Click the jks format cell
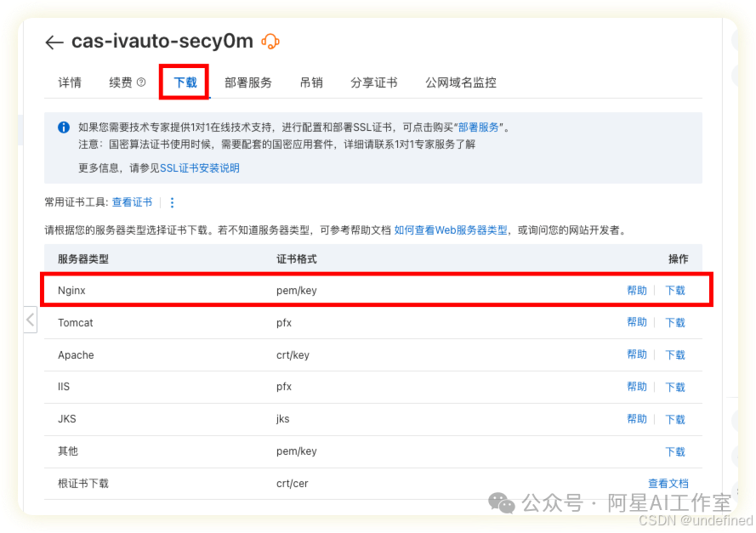The width and height of the screenshot is (756, 533). pos(283,419)
